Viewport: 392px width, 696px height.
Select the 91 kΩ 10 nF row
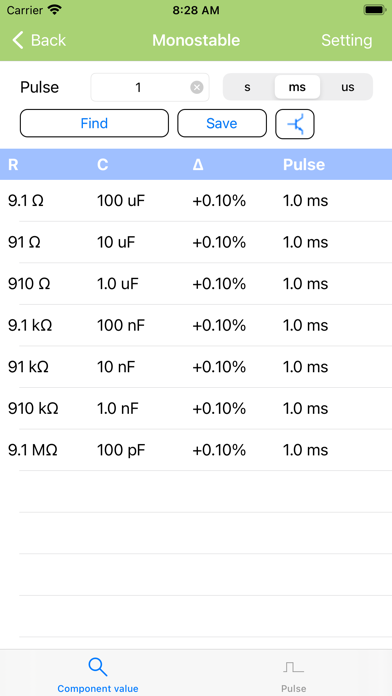pos(196,367)
